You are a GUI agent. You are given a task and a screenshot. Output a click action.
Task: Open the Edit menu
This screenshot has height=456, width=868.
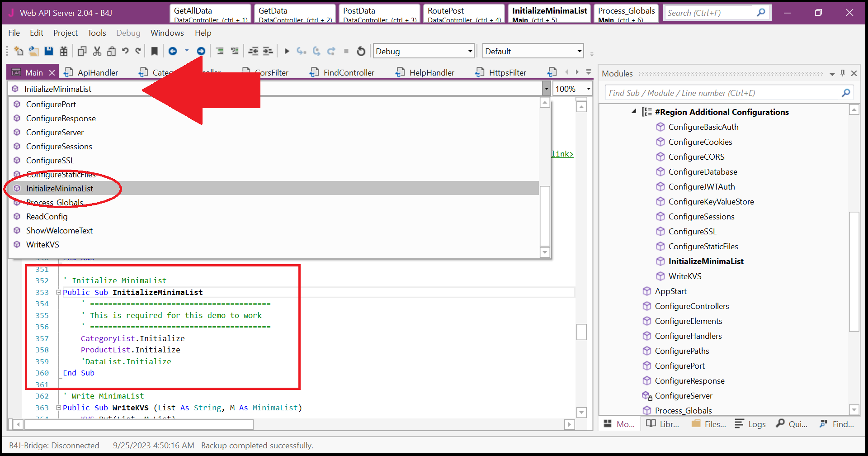tap(37, 33)
